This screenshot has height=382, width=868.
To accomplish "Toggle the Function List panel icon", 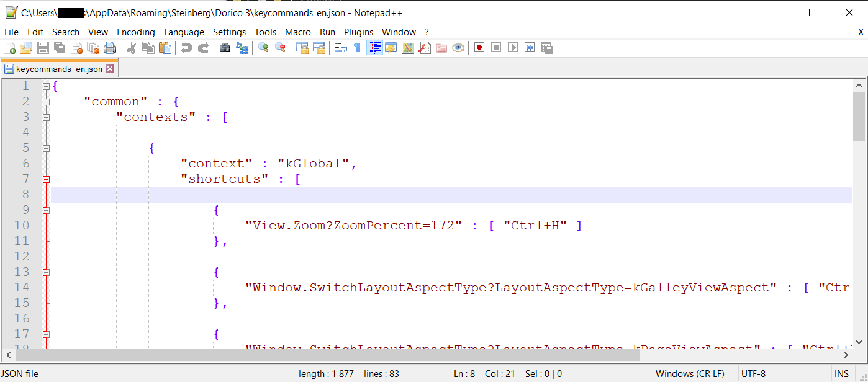I will point(425,48).
